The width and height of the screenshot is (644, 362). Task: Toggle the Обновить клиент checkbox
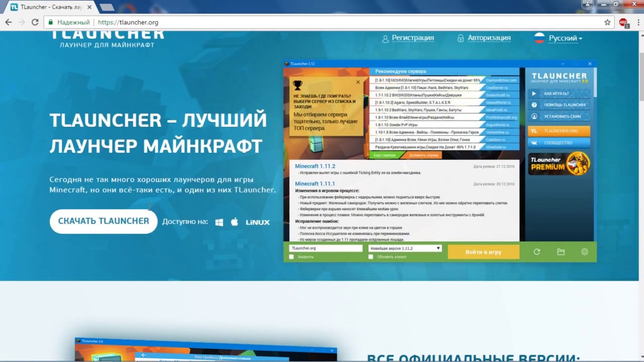pos(371,257)
